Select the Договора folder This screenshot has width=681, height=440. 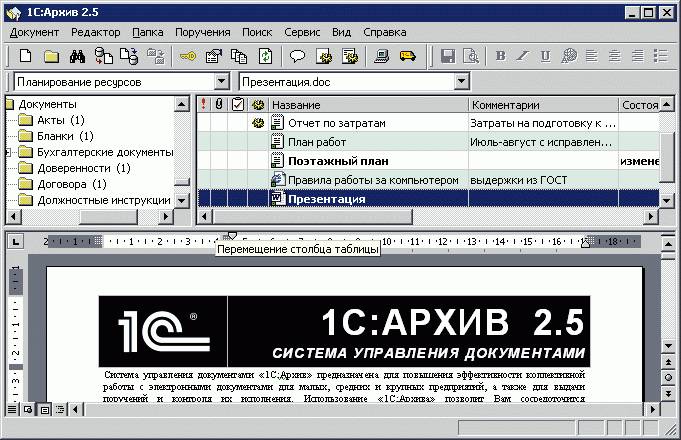pos(72,185)
